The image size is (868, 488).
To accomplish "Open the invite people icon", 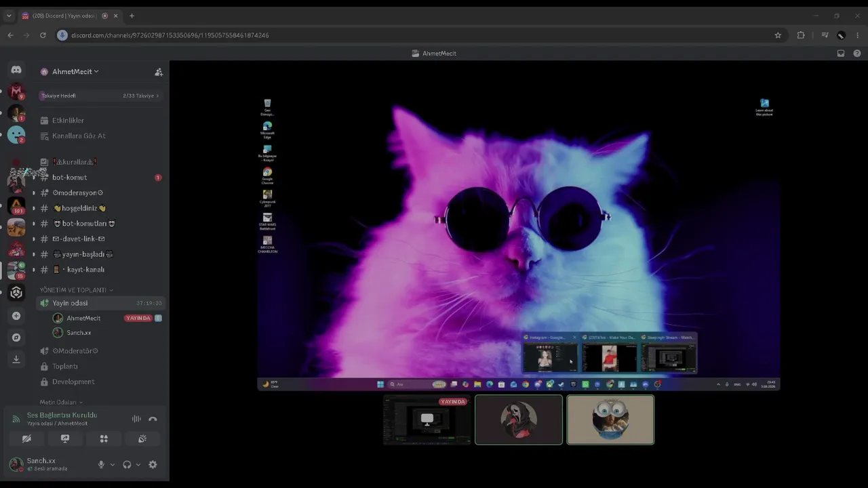I will tap(159, 72).
